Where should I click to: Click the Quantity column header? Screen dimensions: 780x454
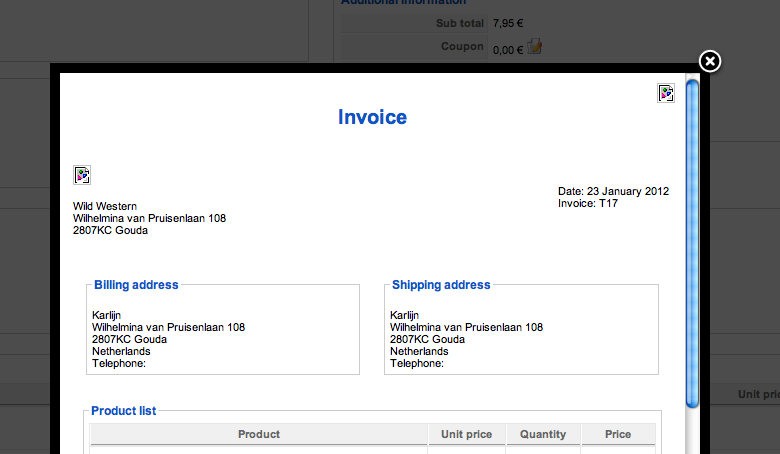click(x=543, y=434)
